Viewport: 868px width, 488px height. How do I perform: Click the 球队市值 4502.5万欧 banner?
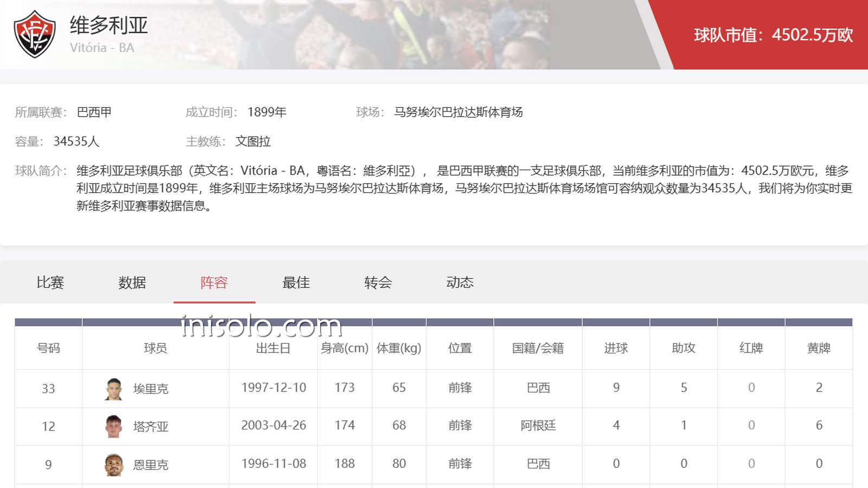[774, 35]
